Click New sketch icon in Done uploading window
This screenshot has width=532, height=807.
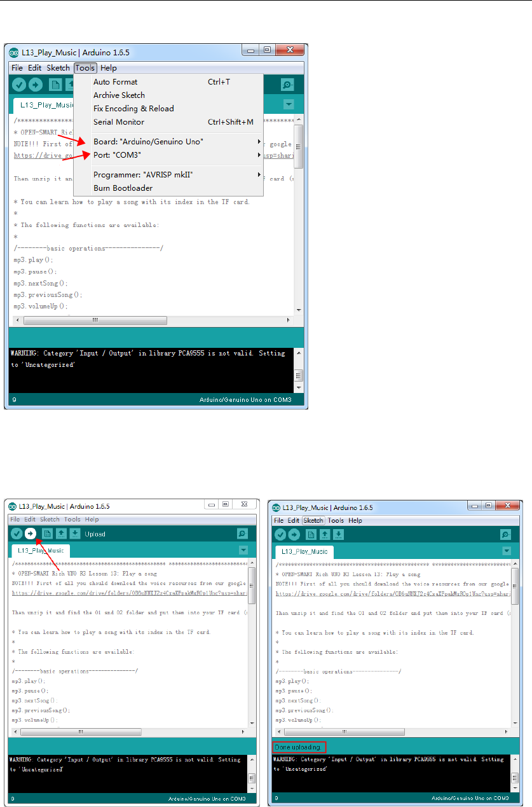click(311, 535)
